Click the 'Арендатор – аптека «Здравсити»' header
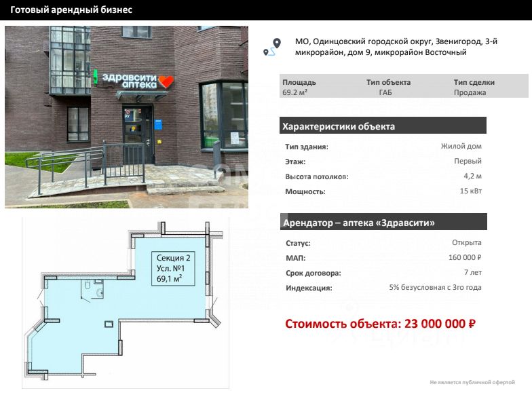 click(x=383, y=223)
